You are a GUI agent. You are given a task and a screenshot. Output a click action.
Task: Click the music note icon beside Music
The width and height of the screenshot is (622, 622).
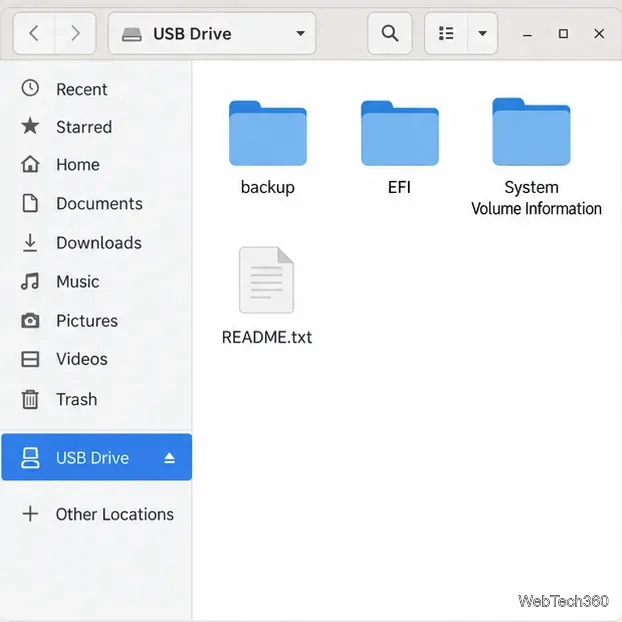pyautogui.click(x=30, y=281)
